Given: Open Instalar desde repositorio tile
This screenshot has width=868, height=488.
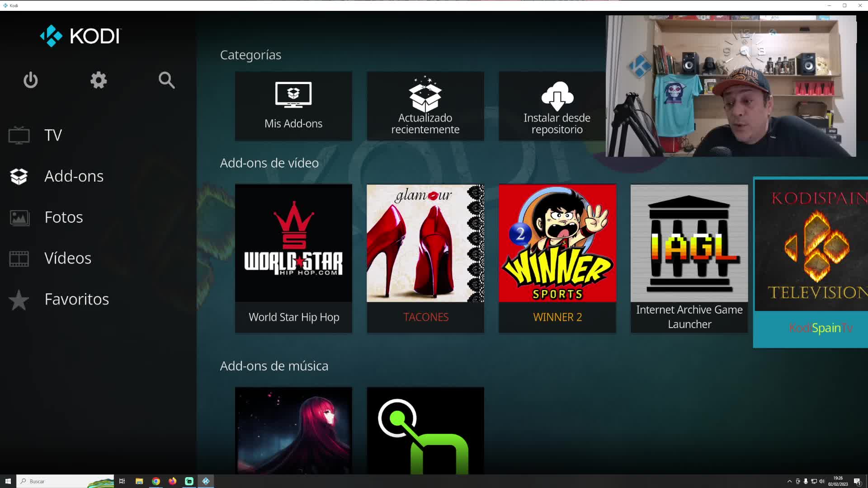Looking at the screenshot, I should pyautogui.click(x=552, y=106).
